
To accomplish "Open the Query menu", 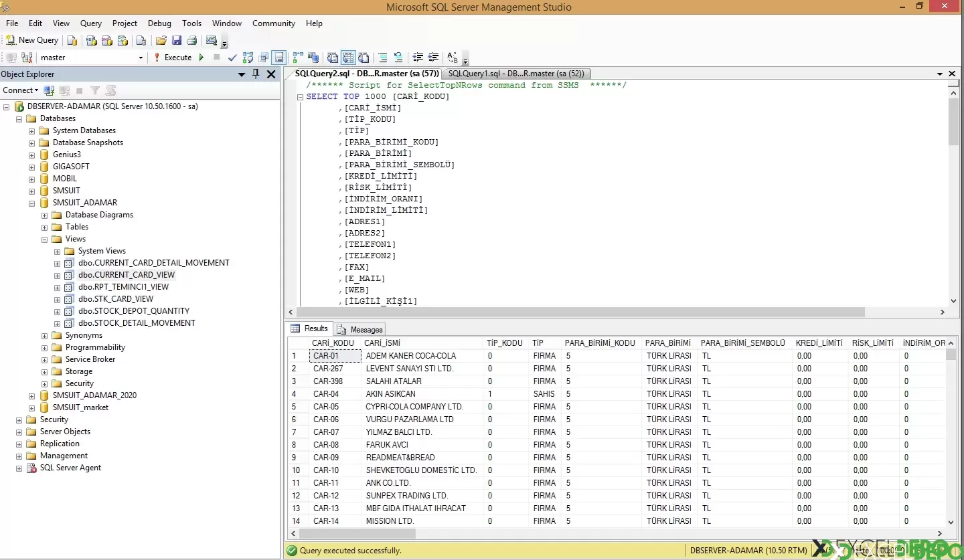I will 91,23.
